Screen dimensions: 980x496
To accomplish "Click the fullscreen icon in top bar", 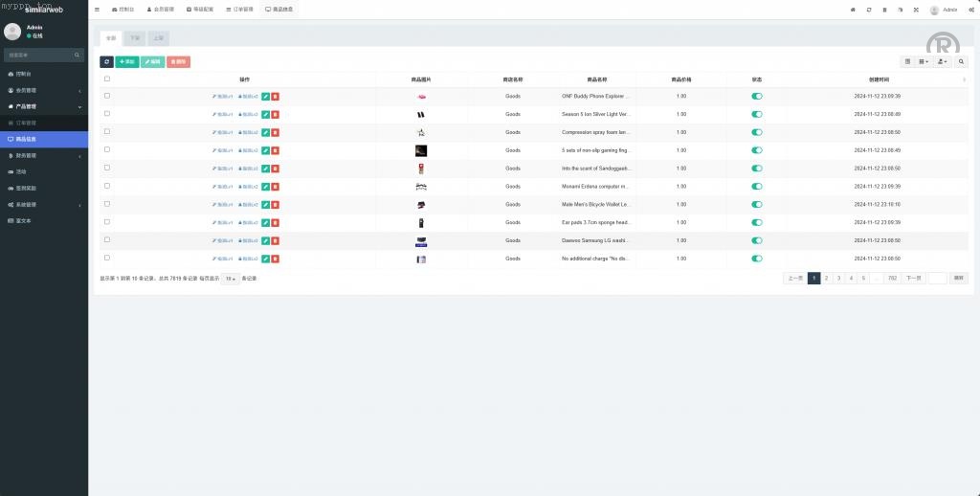I will [x=915, y=9].
